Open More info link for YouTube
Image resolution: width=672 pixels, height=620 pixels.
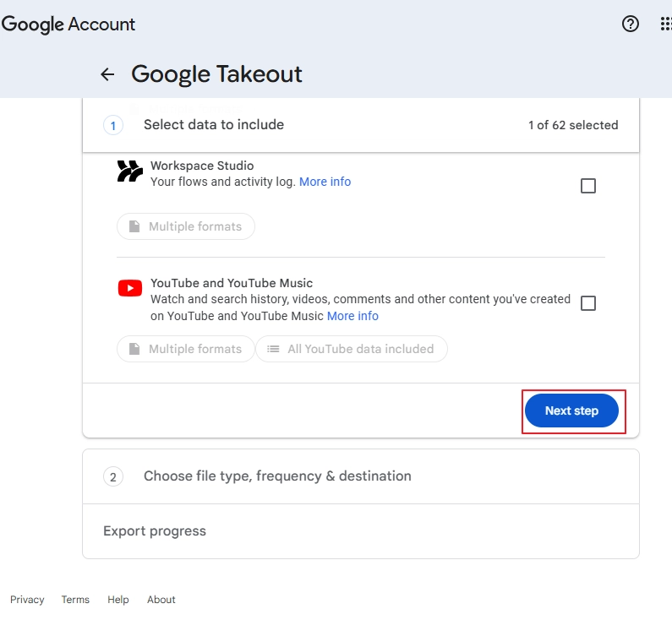pyautogui.click(x=352, y=316)
